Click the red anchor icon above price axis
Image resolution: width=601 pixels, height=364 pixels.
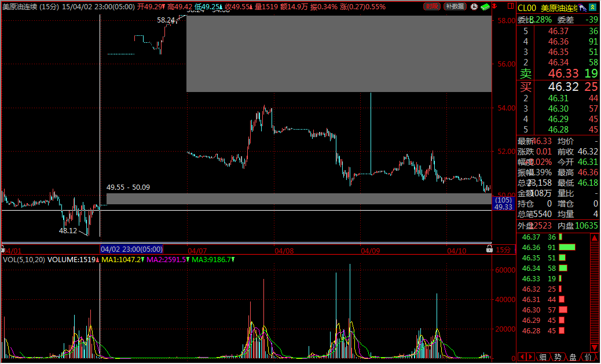coord(494,6)
